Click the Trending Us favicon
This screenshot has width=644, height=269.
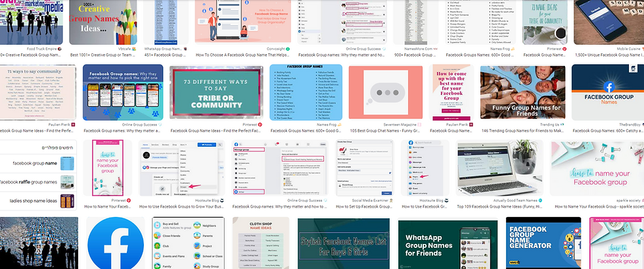(563, 124)
